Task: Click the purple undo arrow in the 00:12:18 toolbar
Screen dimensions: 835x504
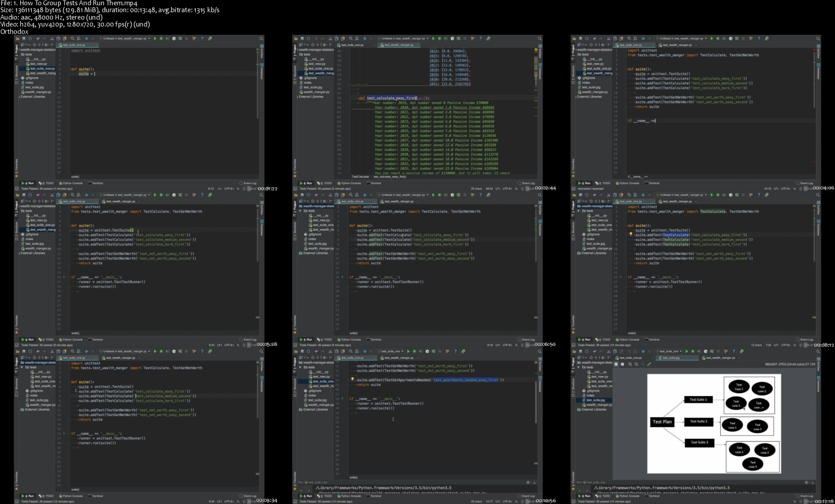Action: click(595, 351)
